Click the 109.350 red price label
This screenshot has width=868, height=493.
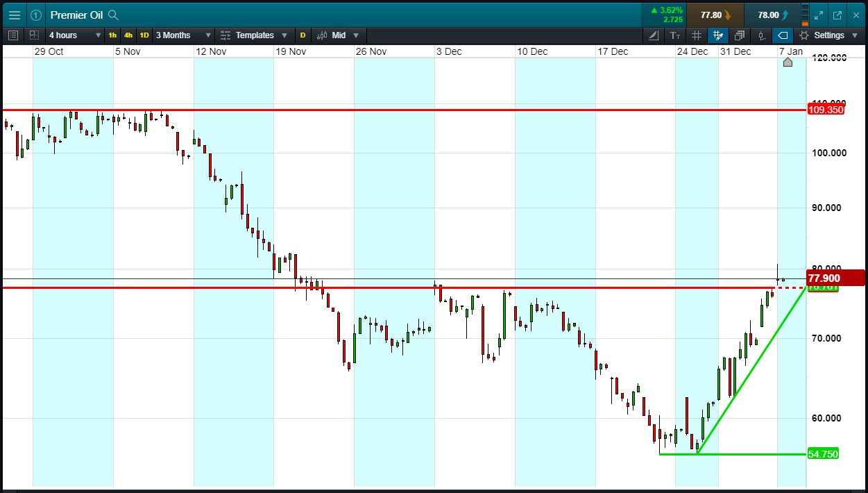tap(826, 110)
